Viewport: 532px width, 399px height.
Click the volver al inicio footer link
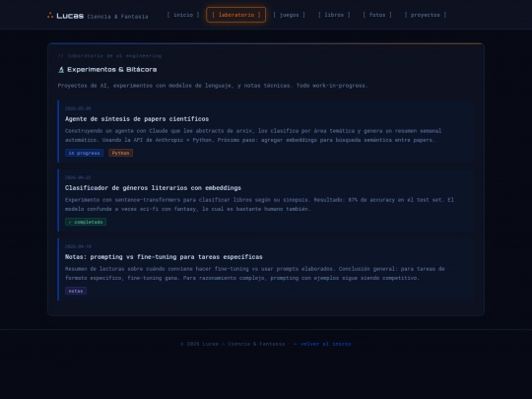(322, 344)
